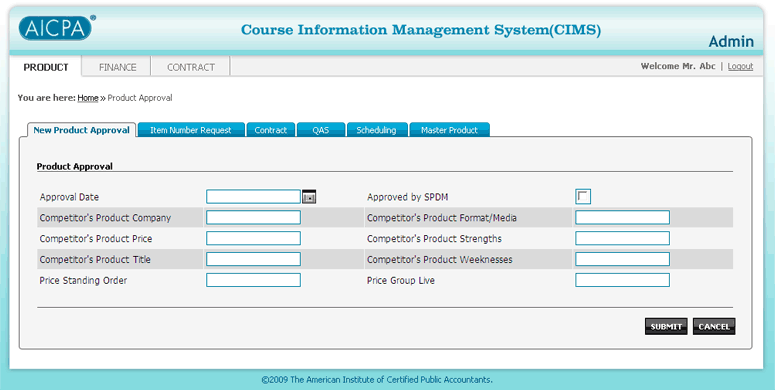
Task: Tick the Approved by SPDM checkbox
Action: coord(583,196)
